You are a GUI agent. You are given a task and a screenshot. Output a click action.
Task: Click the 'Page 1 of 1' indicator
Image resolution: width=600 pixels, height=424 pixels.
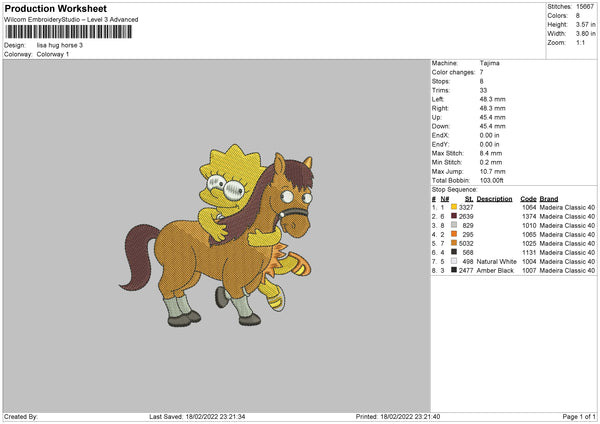[x=579, y=417]
